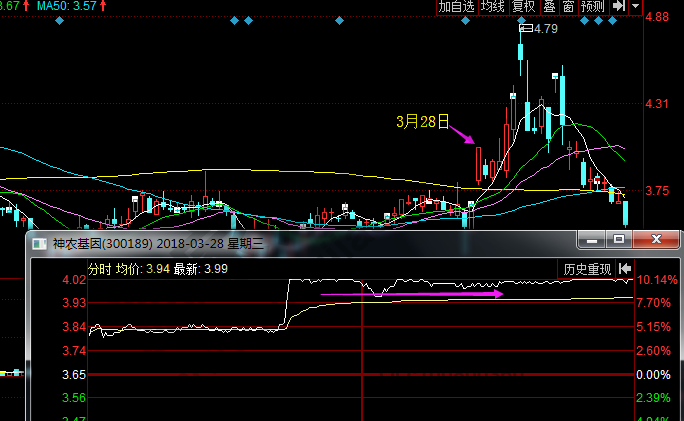
Task: Click the 神农基因 popup window icon
Action: click(40, 242)
